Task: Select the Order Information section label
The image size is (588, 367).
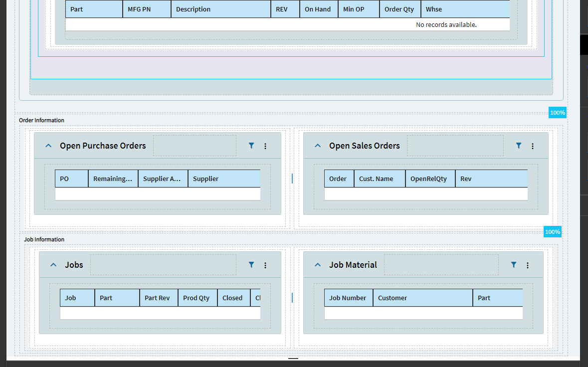Action: pyautogui.click(x=41, y=120)
